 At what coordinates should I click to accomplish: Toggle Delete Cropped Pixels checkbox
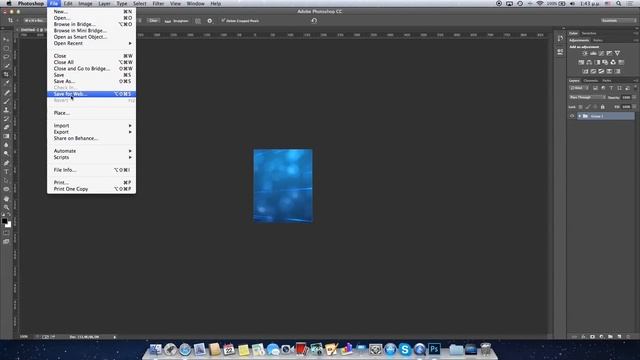[x=223, y=20]
